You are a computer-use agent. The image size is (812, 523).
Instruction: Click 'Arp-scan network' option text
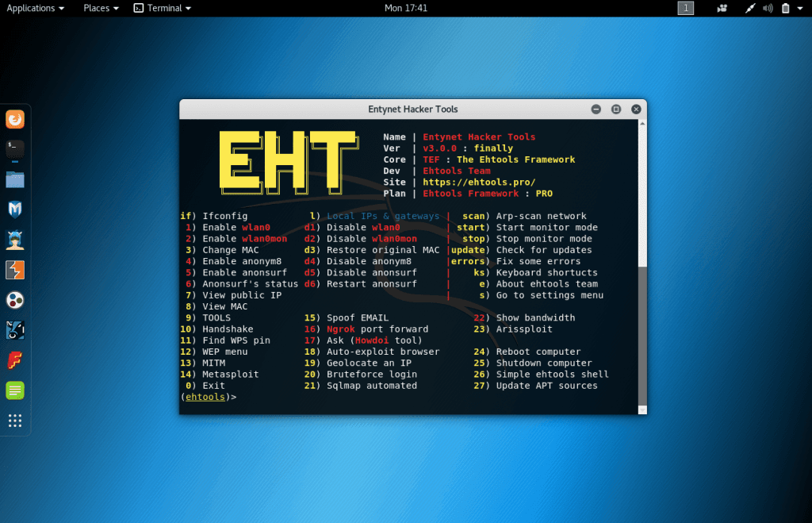point(541,216)
